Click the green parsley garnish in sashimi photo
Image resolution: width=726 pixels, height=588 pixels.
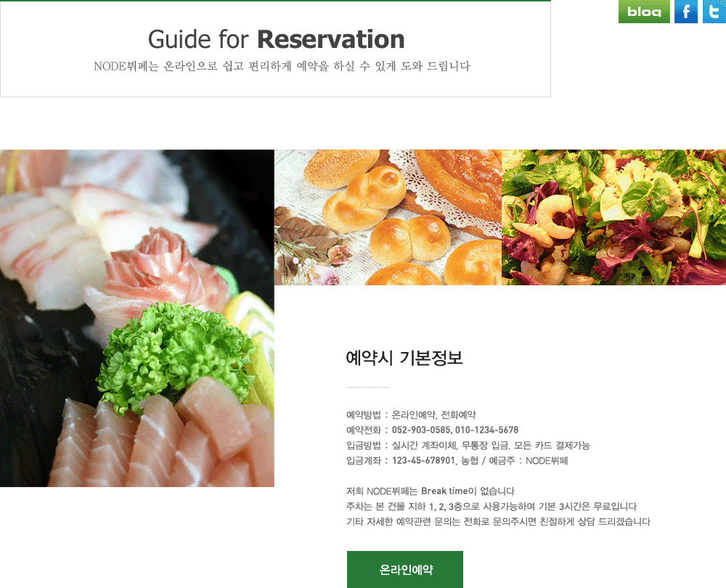point(176,356)
